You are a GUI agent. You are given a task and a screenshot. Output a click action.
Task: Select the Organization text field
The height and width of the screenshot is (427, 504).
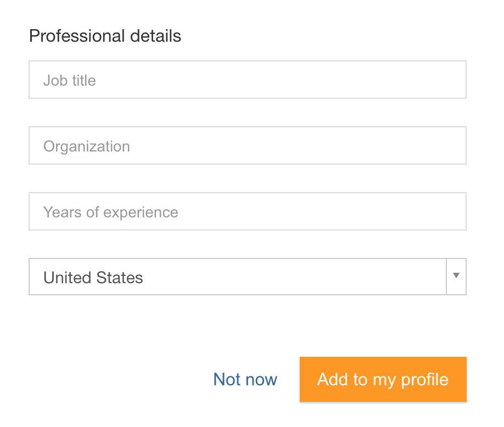(248, 145)
